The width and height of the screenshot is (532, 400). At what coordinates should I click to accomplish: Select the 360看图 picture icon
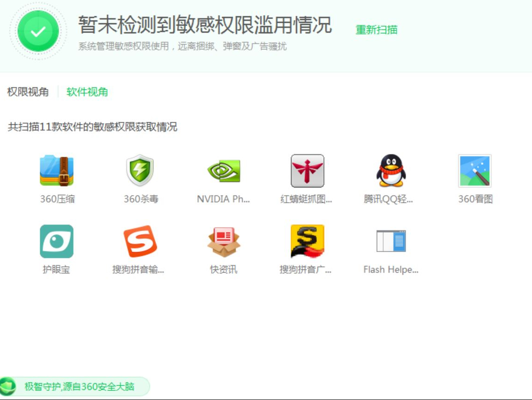pyautogui.click(x=475, y=170)
